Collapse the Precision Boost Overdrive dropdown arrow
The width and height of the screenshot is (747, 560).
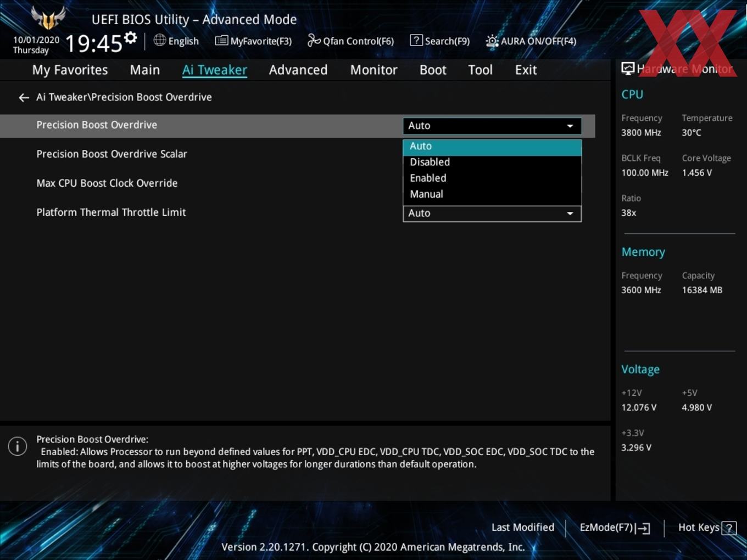(x=570, y=126)
